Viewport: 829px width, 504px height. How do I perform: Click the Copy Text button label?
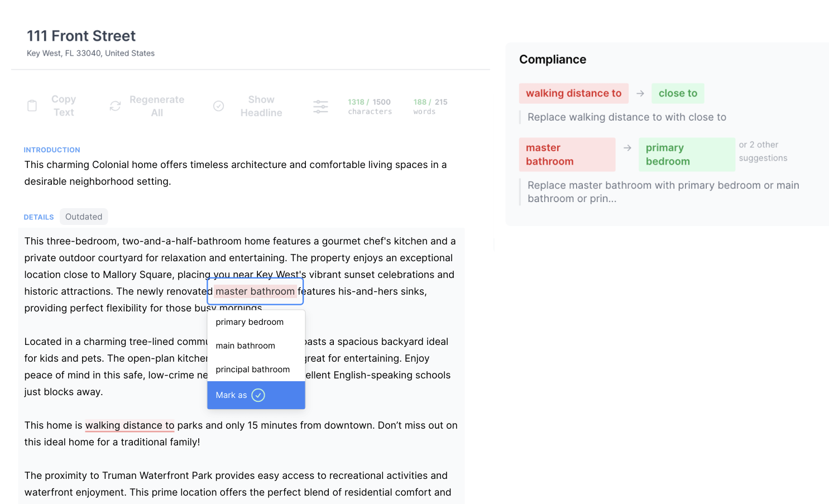pyautogui.click(x=64, y=106)
